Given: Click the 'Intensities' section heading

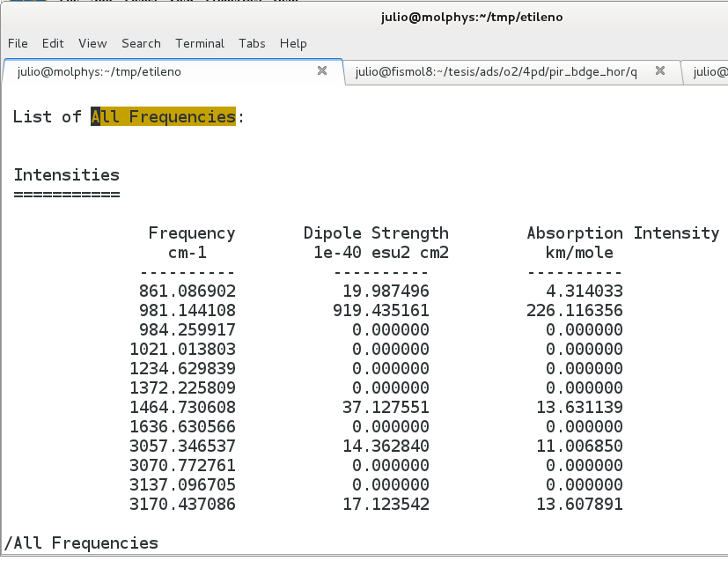Looking at the screenshot, I should [x=66, y=174].
